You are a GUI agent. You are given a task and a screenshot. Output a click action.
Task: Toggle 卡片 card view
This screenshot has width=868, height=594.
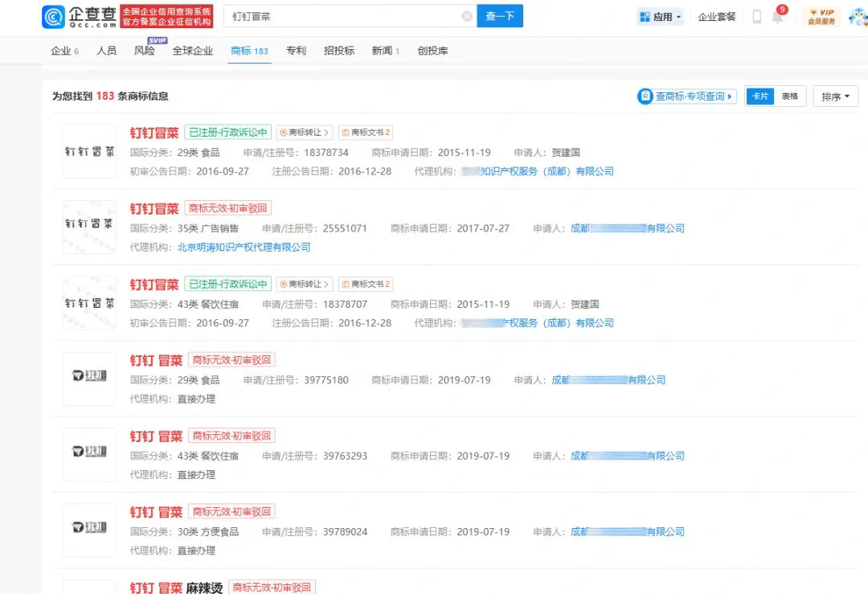tap(760, 96)
